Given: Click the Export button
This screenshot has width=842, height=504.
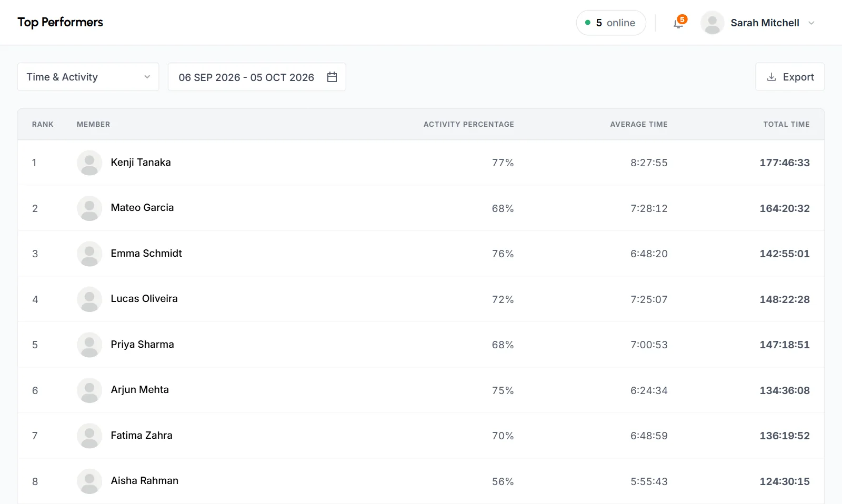Looking at the screenshot, I should tap(790, 77).
